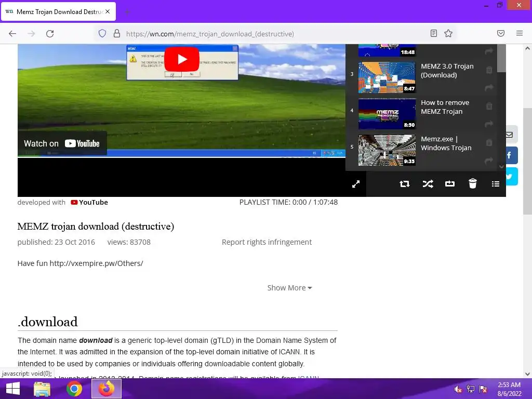Click the views: 83708 text
The height and width of the screenshot is (399, 532).
tap(129, 242)
